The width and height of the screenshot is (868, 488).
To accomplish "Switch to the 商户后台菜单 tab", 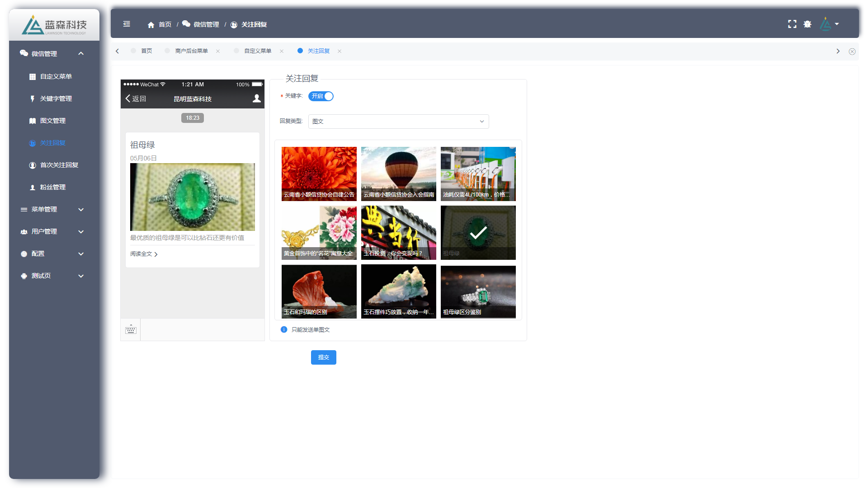I will pos(191,51).
